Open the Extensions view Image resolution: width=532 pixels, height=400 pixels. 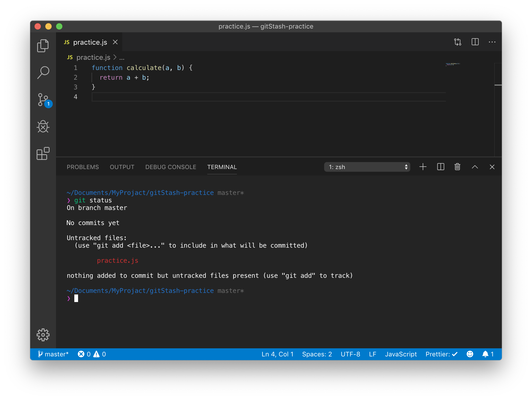[x=43, y=153]
